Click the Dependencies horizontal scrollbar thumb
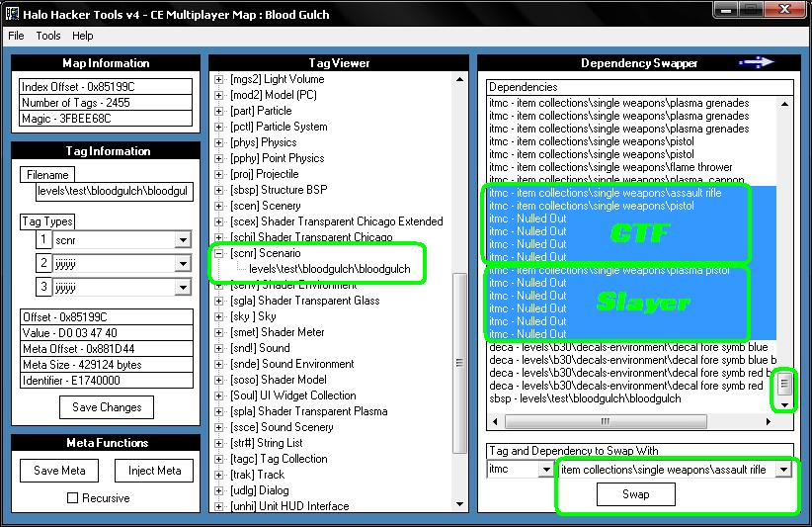The image size is (812, 527). (606, 421)
